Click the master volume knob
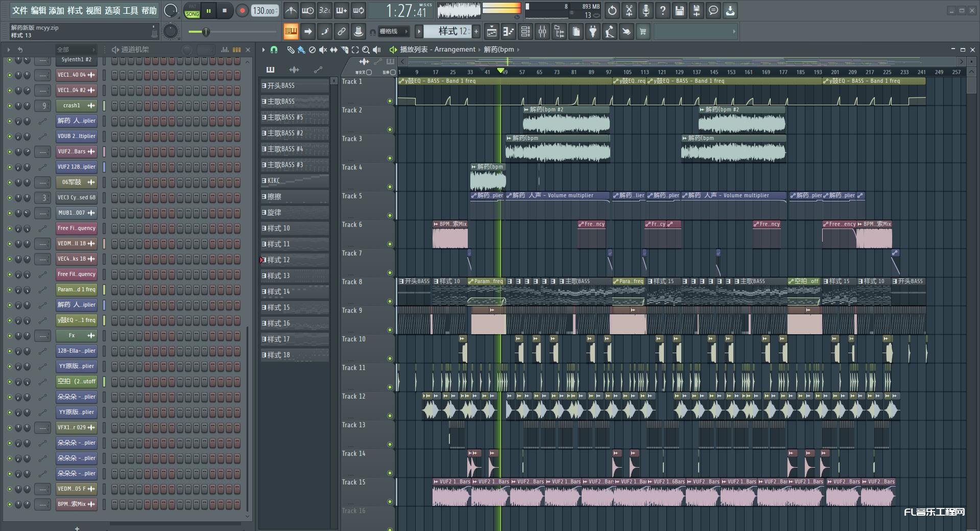 point(171,10)
